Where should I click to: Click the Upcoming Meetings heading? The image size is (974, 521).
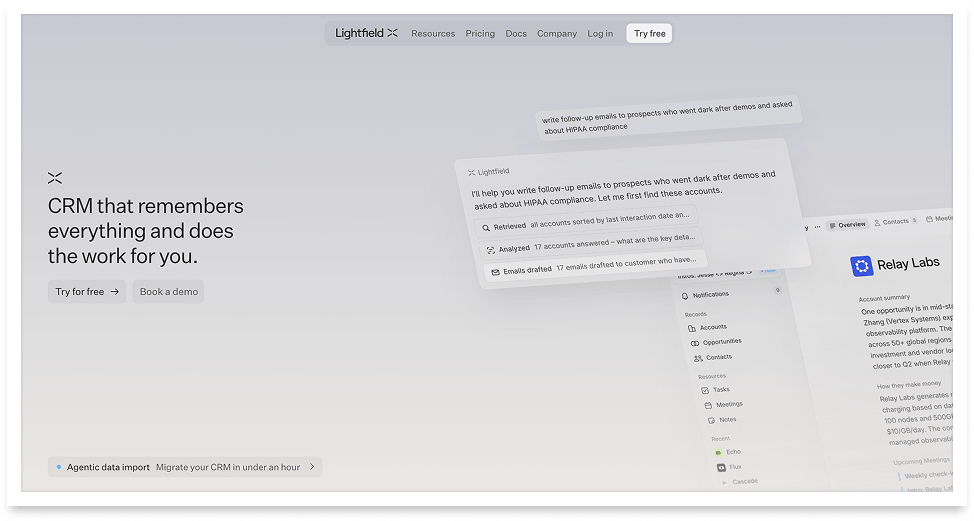pos(921,461)
